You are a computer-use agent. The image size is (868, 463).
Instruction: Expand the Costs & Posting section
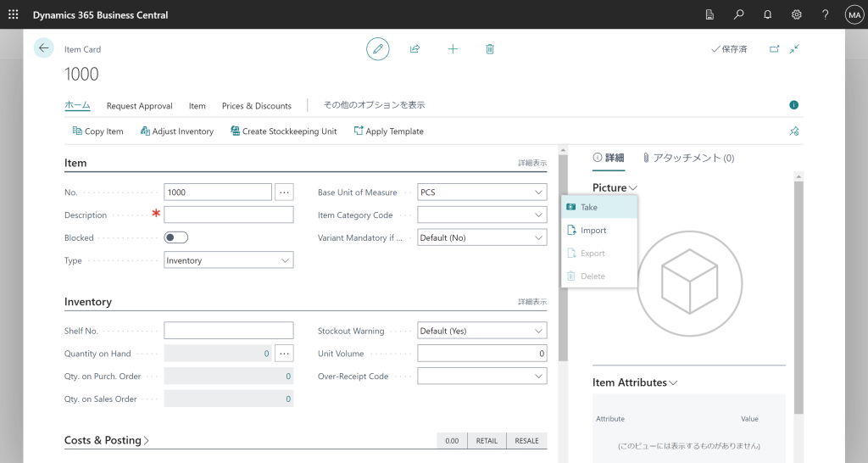[106, 440]
